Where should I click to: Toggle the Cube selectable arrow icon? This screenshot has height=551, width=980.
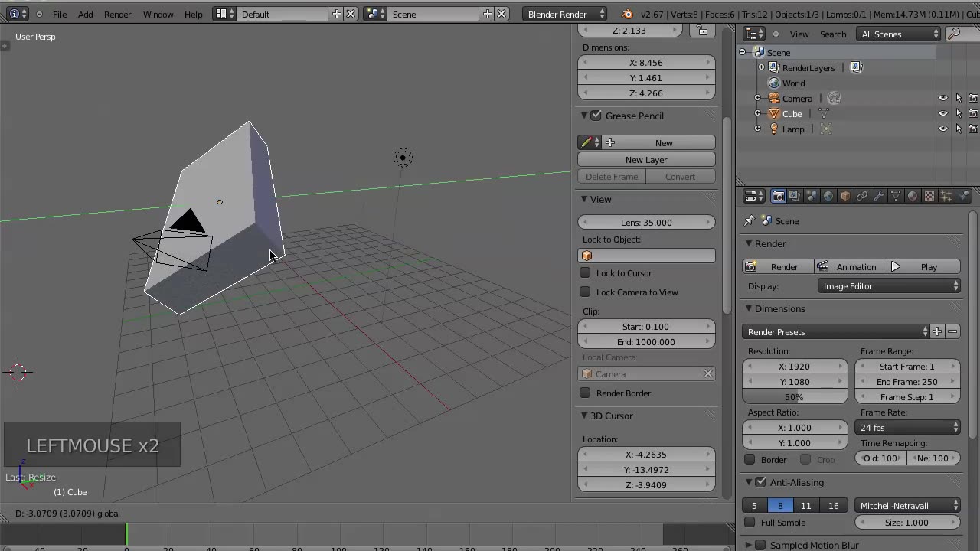tap(959, 113)
